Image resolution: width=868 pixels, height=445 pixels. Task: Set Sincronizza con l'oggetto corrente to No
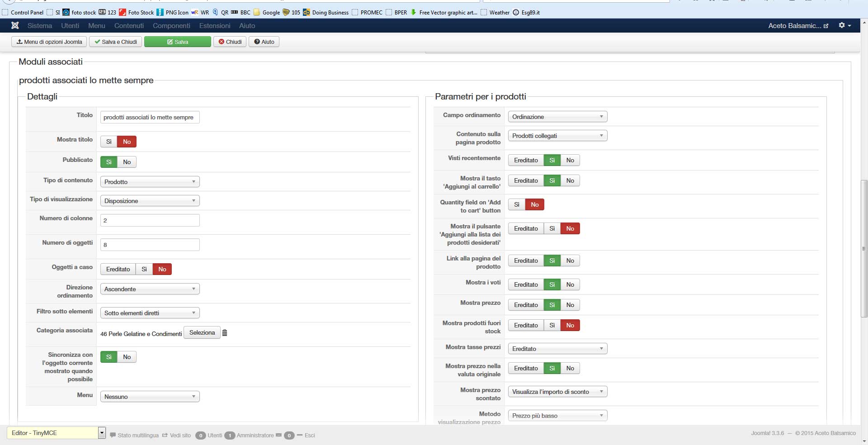click(127, 357)
